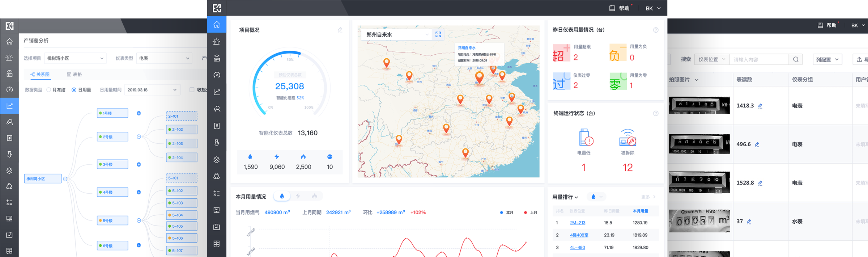Open the speedometer gauge icon in the center sidebar

pos(217,75)
